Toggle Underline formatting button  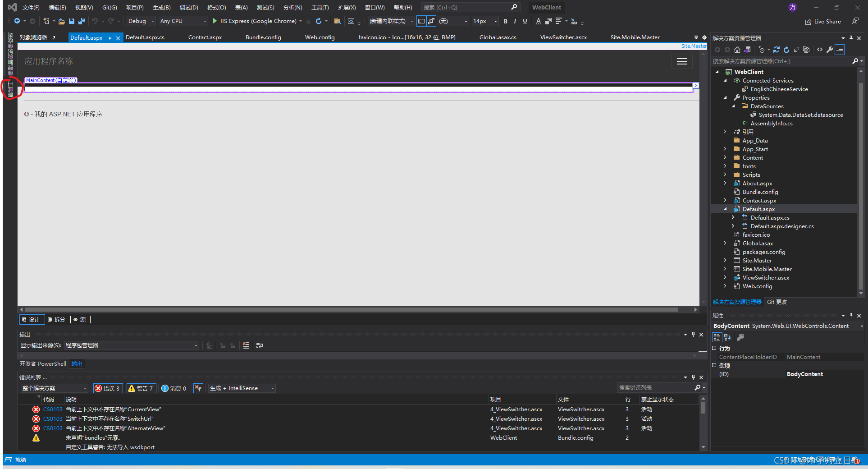[x=525, y=21]
